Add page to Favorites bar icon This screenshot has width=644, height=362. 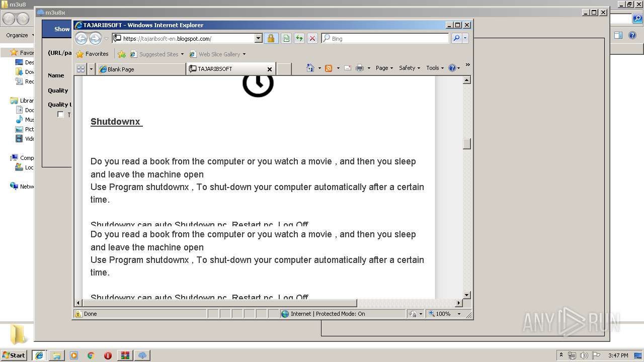pyautogui.click(x=122, y=54)
